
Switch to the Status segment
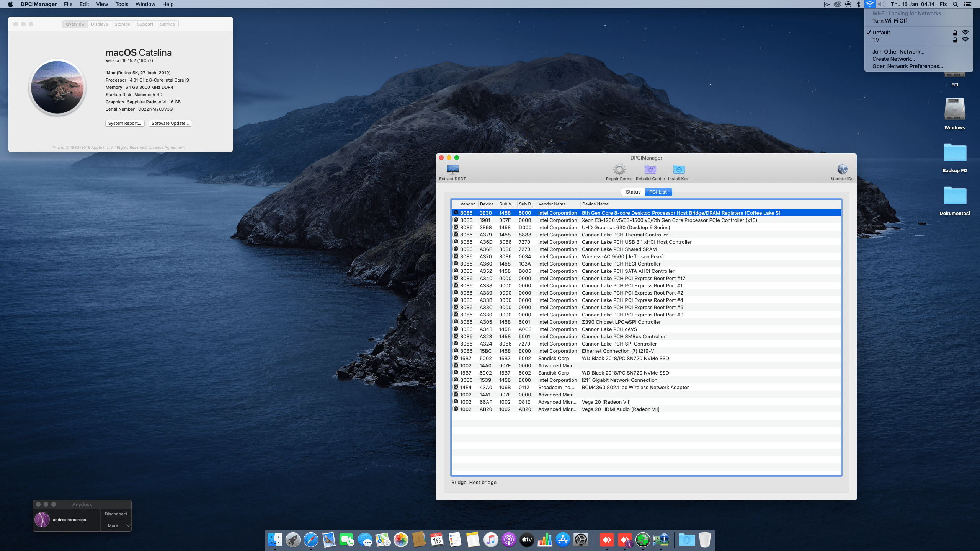point(633,192)
